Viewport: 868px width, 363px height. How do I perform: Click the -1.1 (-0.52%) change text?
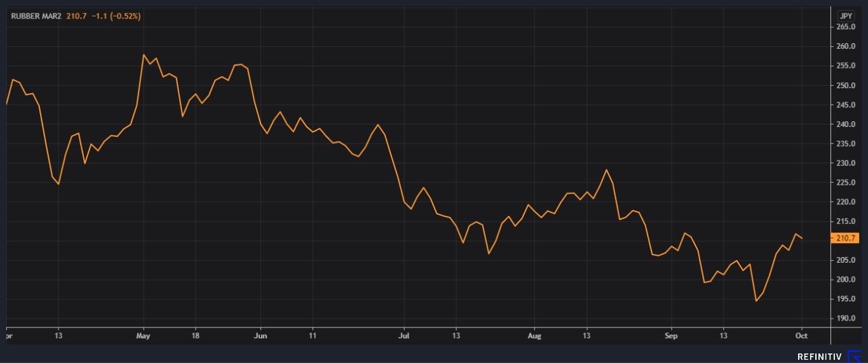(x=115, y=16)
